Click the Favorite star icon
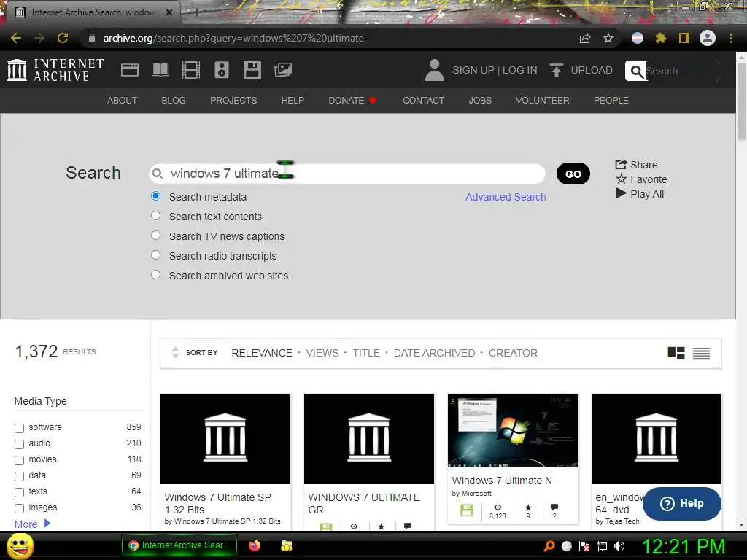Viewport: 747px width, 560px height. [x=622, y=179]
